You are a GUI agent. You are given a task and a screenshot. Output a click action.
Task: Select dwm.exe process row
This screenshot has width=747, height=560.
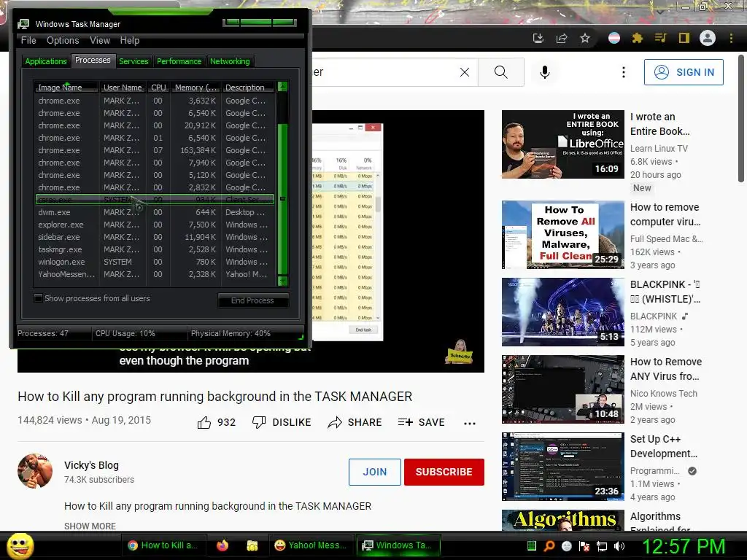155,212
